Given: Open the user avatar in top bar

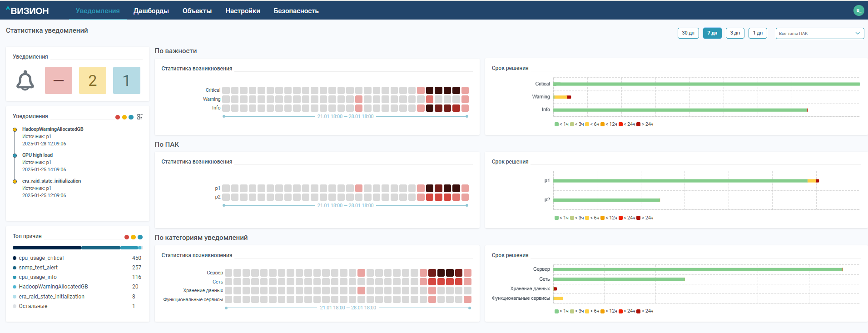Looking at the screenshot, I should 858,10.
